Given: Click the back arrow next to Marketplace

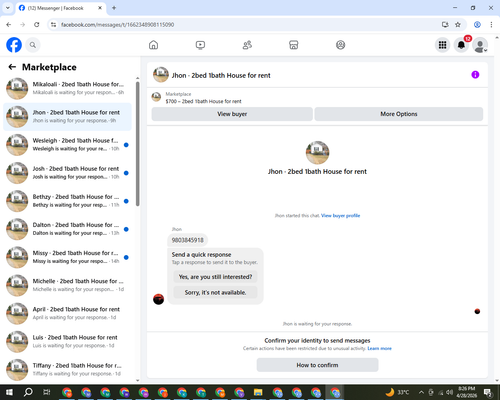Looking at the screenshot, I should point(12,67).
